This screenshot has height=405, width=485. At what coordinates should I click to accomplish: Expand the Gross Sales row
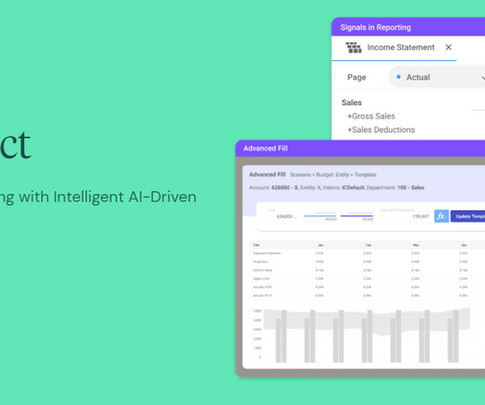coord(371,116)
